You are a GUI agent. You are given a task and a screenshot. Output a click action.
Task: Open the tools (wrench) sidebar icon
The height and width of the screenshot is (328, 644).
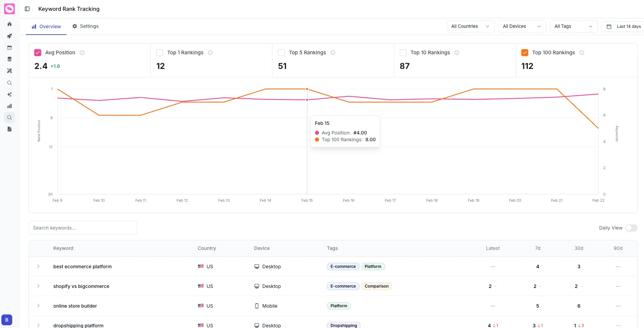coord(9,71)
